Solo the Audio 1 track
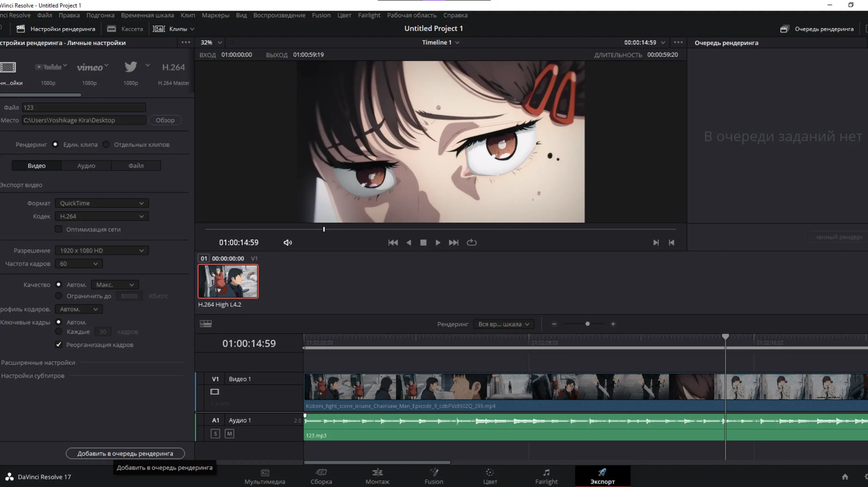Screen dimensions: 868x487 coord(215,433)
